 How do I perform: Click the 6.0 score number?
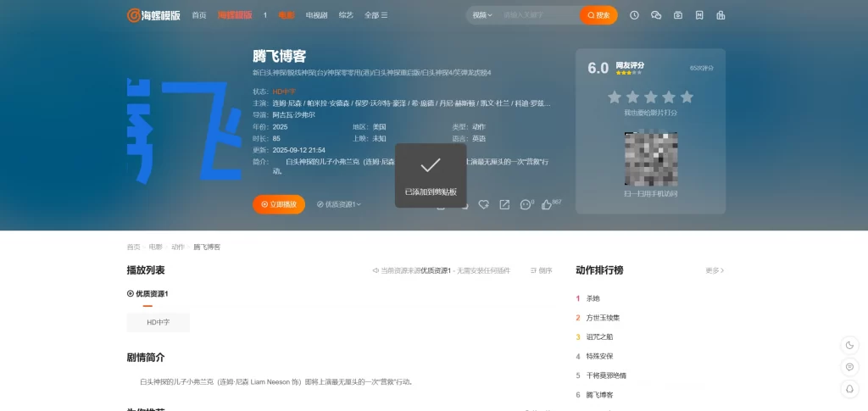[x=598, y=68]
